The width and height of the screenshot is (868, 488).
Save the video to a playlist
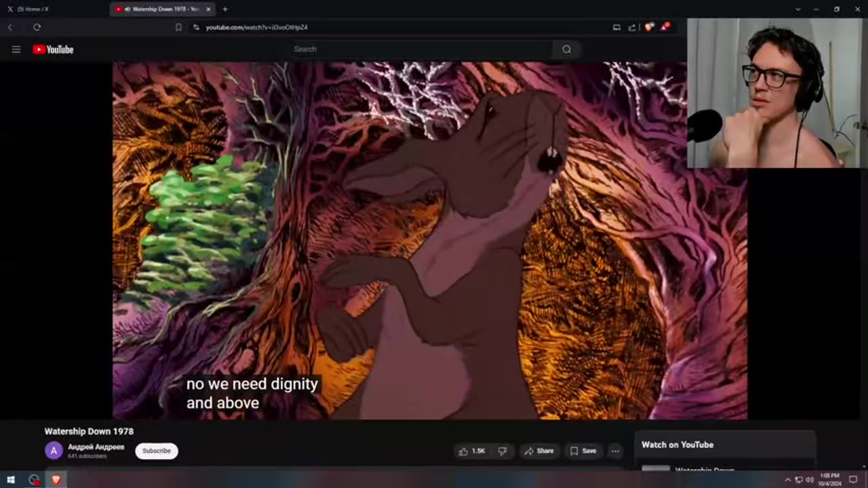coord(583,451)
